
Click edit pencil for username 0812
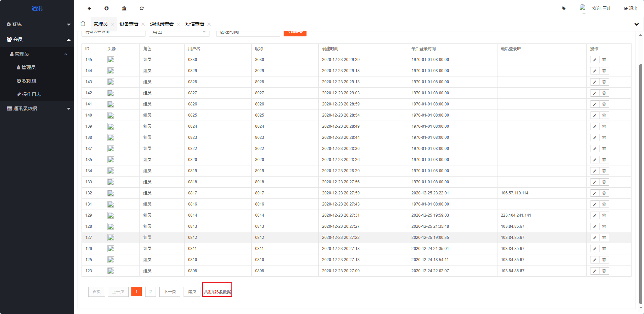594,238
